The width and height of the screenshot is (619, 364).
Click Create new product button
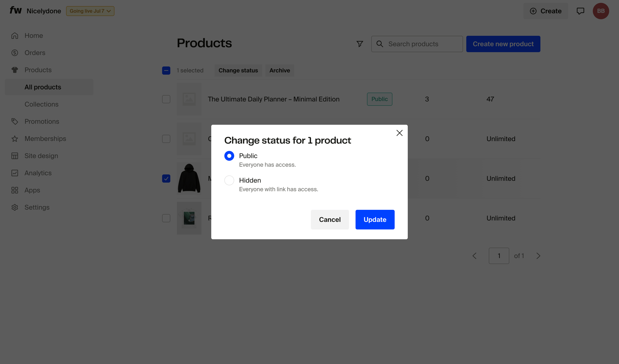pos(503,44)
